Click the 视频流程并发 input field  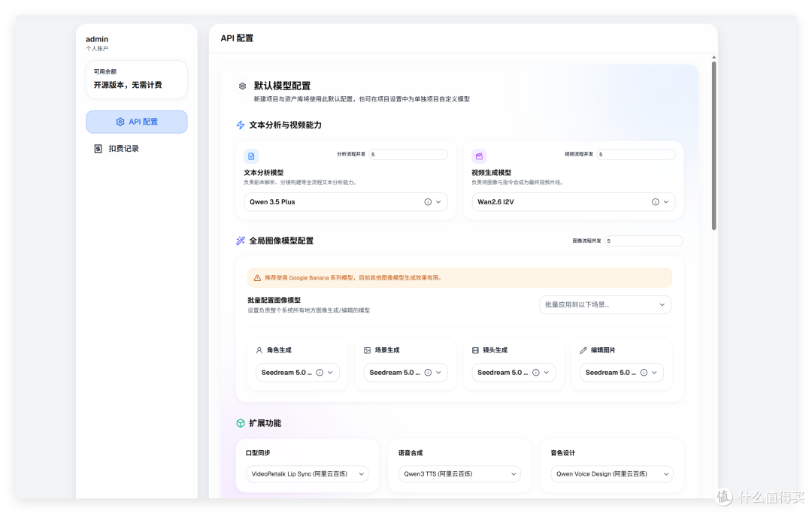636,154
